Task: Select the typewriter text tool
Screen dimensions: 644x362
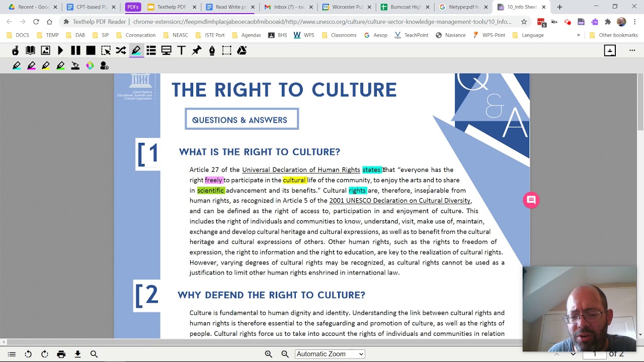Action: click(x=182, y=50)
